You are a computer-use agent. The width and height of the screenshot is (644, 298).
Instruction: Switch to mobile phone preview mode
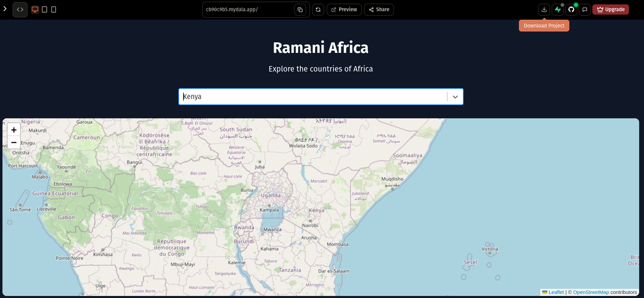pos(54,10)
